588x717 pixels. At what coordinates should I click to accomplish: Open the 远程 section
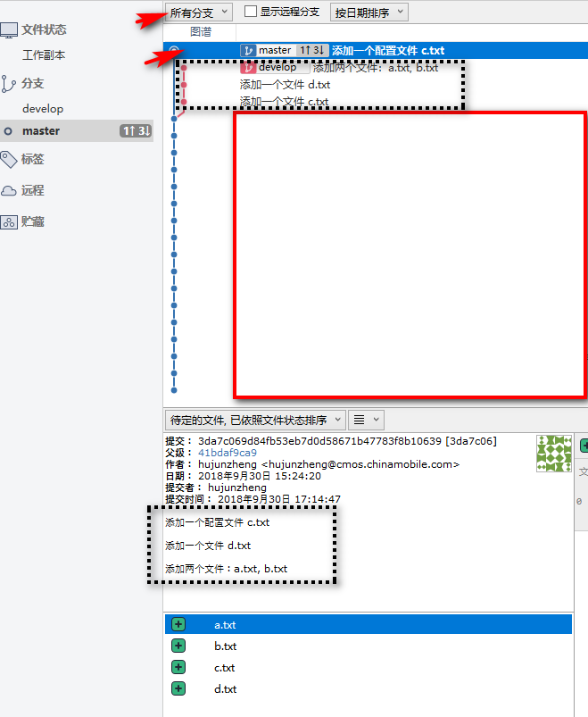pos(32,191)
